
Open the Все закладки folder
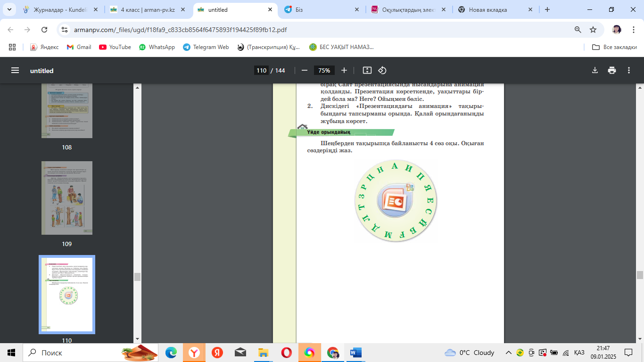pos(615,47)
